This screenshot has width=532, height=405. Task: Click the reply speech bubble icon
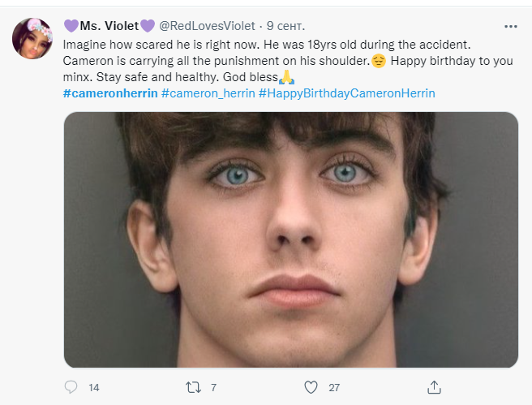point(70,387)
